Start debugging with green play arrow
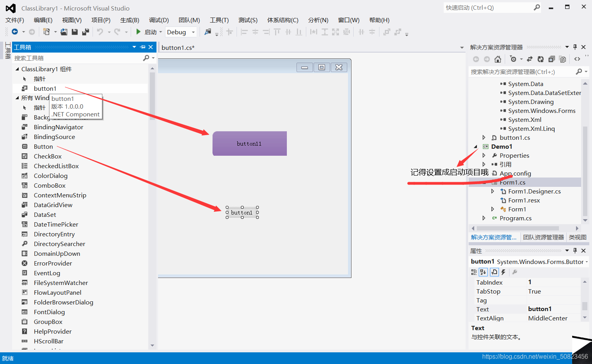The width and height of the screenshot is (592, 364). click(x=138, y=32)
